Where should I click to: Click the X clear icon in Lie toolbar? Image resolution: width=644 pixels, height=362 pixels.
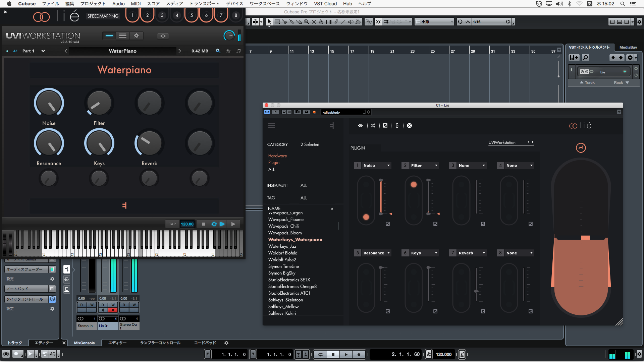point(409,126)
